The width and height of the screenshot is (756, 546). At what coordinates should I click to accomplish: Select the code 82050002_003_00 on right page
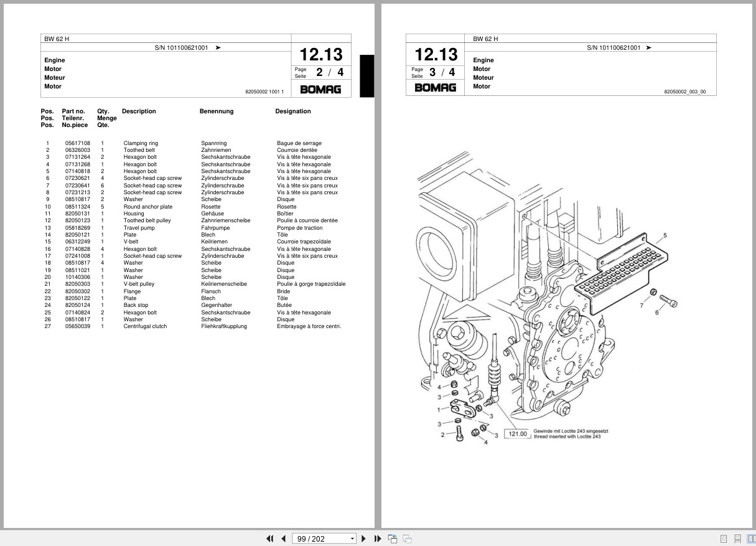(x=685, y=92)
